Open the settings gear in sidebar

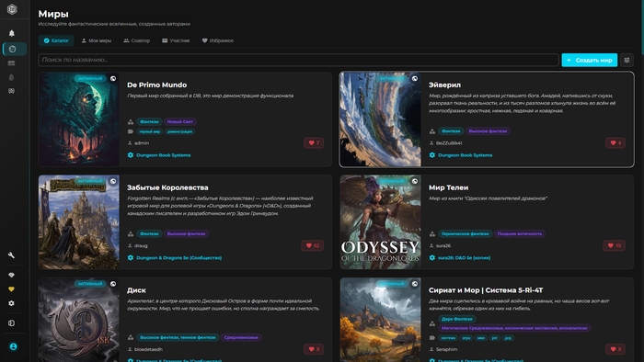[x=11, y=303]
